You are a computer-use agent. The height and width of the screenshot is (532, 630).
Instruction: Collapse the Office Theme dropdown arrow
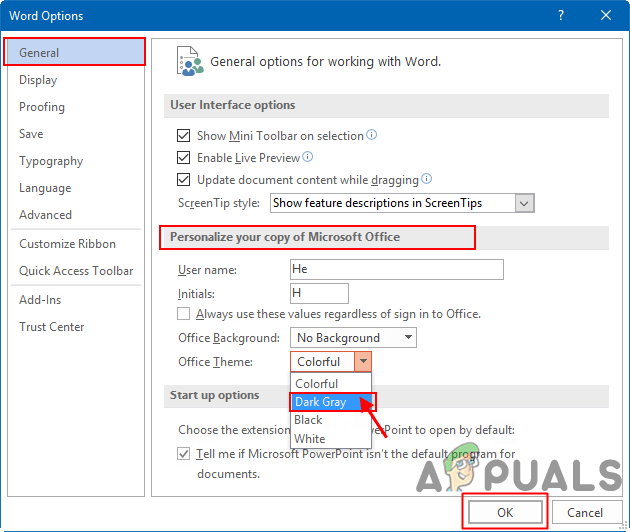(x=363, y=361)
